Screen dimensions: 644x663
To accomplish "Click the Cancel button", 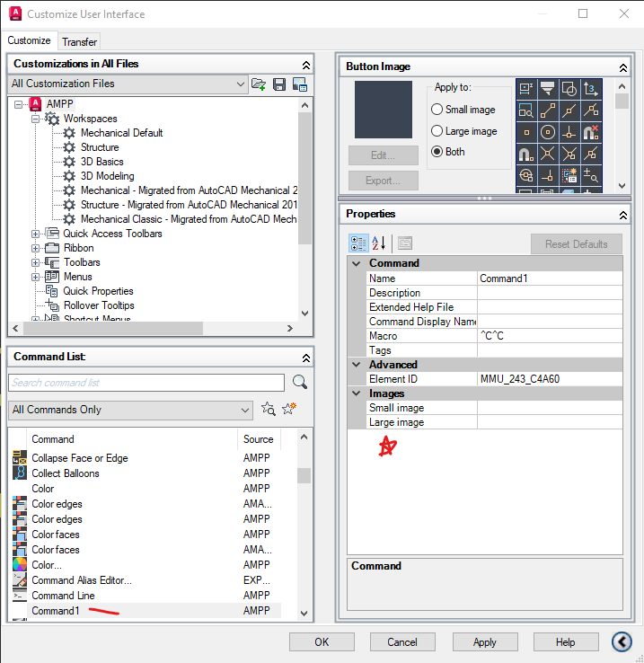I will tap(402, 642).
